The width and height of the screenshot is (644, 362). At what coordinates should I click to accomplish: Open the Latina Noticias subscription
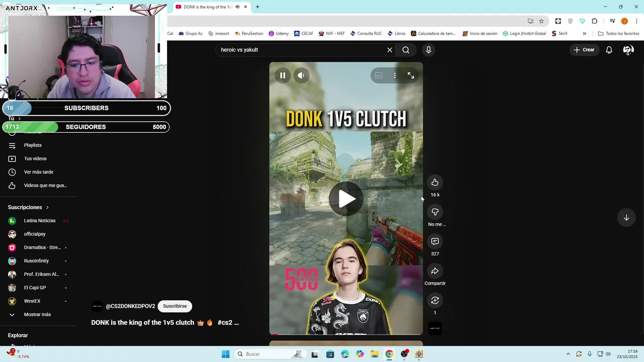(x=39, y=221)
